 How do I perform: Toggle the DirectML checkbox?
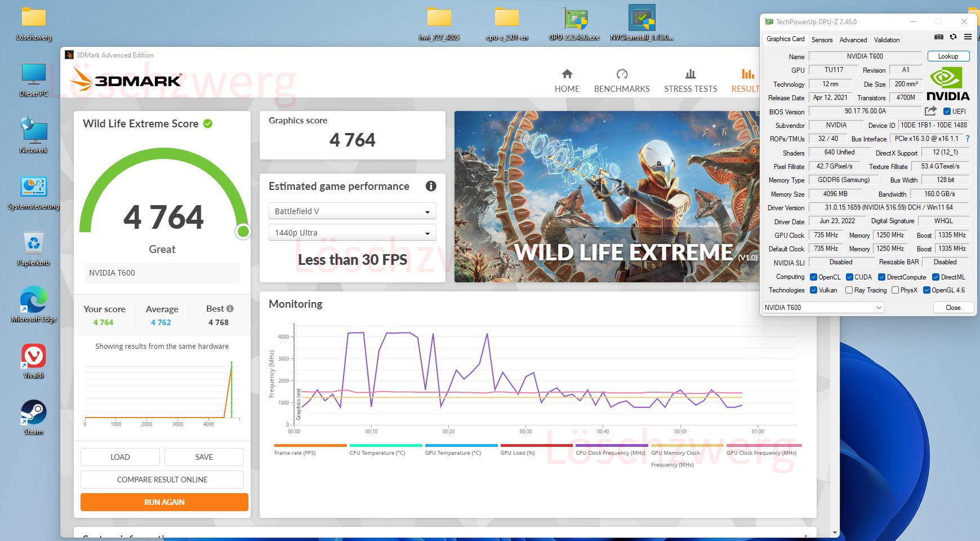pyautogui.click(x=936, y=277)
